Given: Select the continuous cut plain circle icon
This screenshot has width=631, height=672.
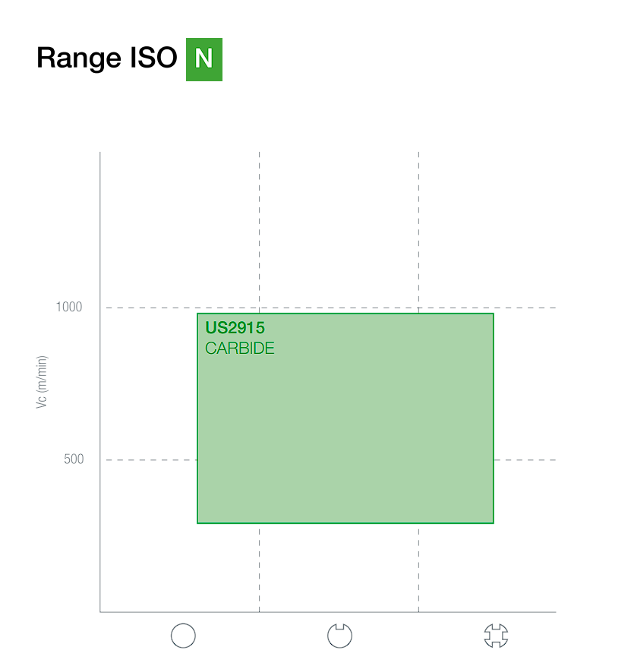Looking at the screenshot, I should tap(183, 636).
